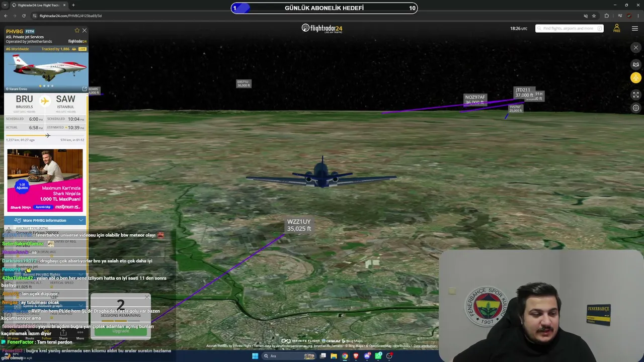
Task: Click the flight progress bar
Action: point(45,135)
